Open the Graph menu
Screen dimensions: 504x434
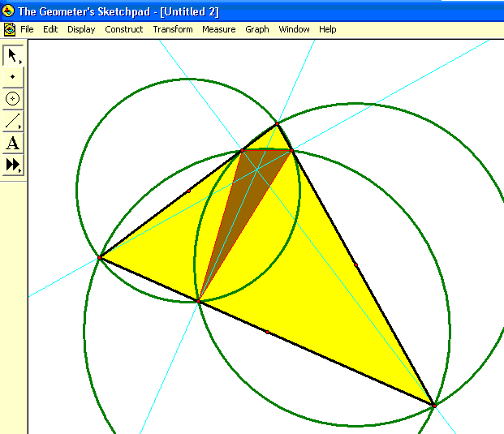257,29
